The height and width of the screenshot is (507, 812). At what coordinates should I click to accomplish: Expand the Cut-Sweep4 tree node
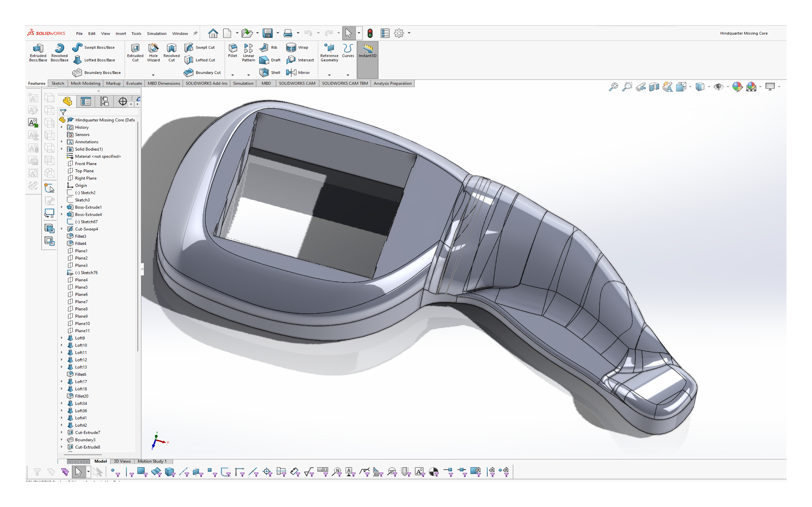[x=62, y=229]
